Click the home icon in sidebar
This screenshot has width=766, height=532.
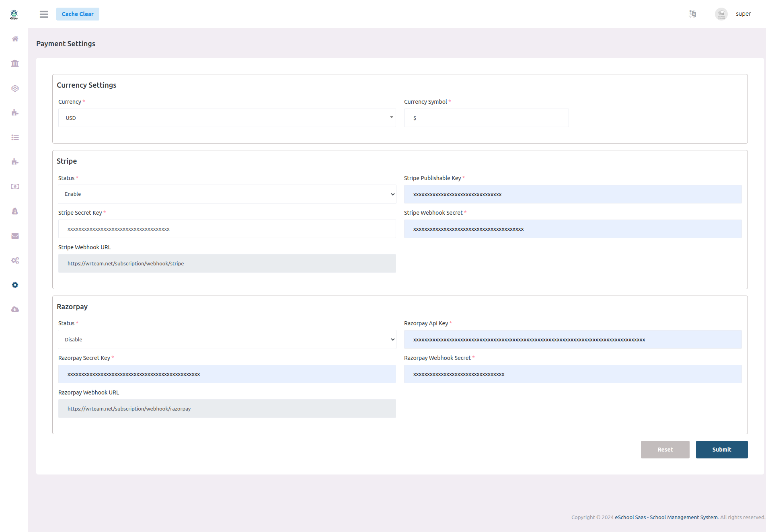[x=15, y=39]
